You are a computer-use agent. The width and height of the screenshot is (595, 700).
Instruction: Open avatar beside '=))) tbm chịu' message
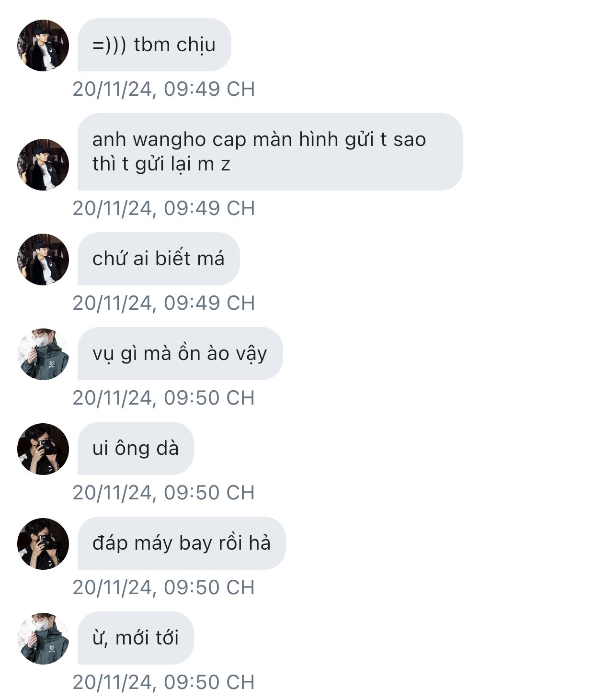(43, 45)
